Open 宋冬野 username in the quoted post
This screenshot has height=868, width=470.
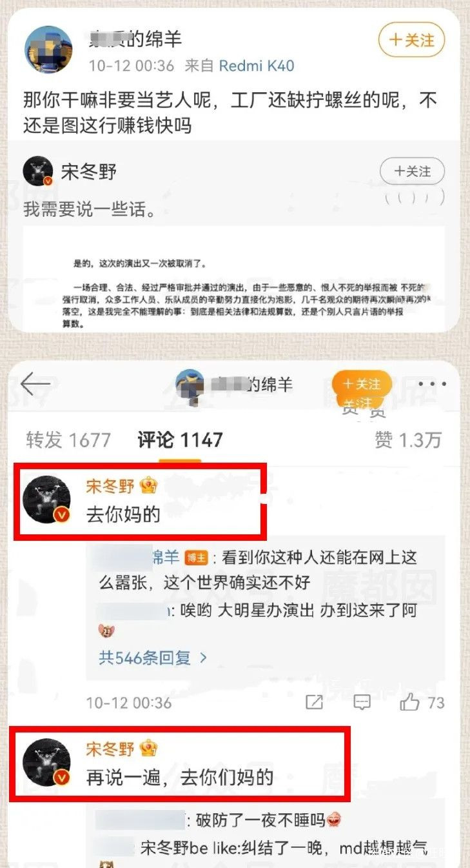coord(89,172)
